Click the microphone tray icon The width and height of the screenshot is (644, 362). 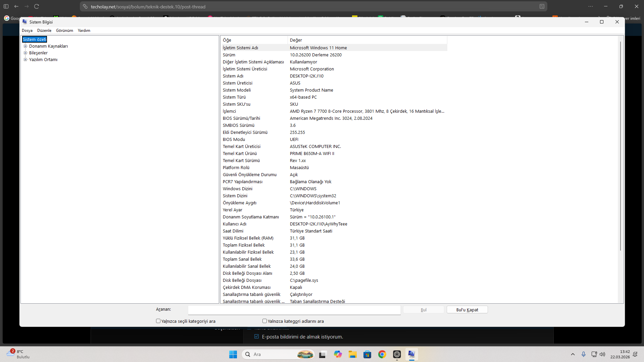[584, 354]
